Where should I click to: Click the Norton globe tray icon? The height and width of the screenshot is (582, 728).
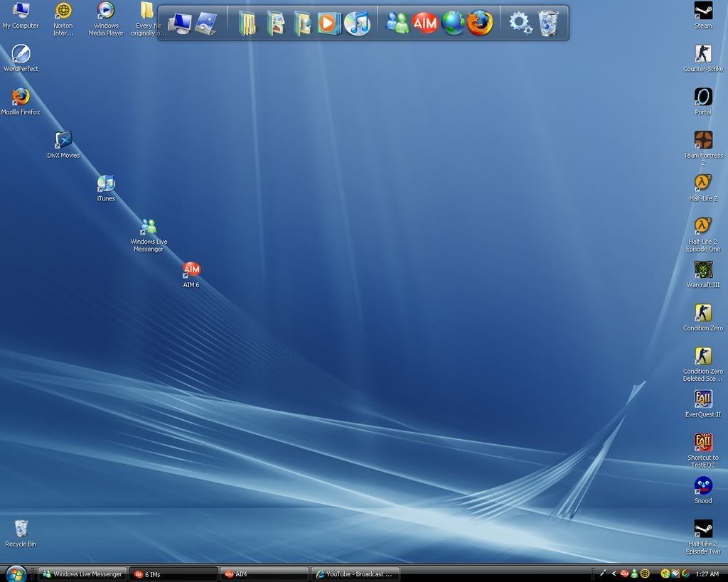(x=644, y=574)
